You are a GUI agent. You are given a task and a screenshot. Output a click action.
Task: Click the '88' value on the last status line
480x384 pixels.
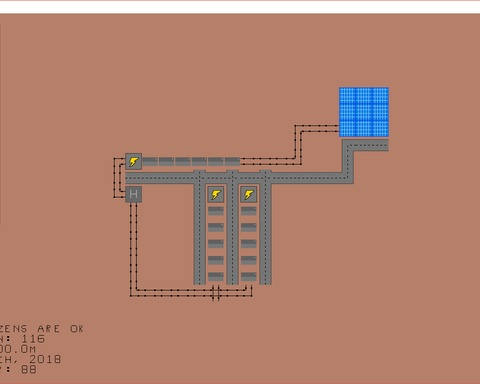pyautogui.click(x=29, y=369)
